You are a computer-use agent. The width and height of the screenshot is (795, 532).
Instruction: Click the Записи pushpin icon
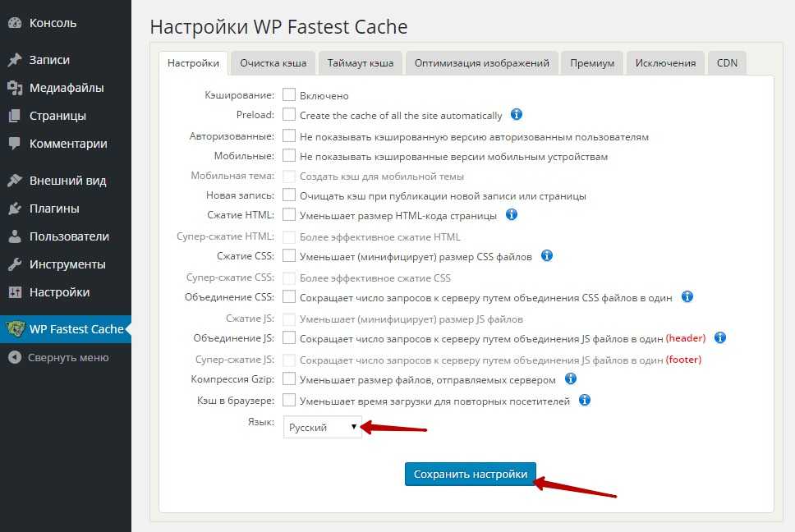point(16,60)
